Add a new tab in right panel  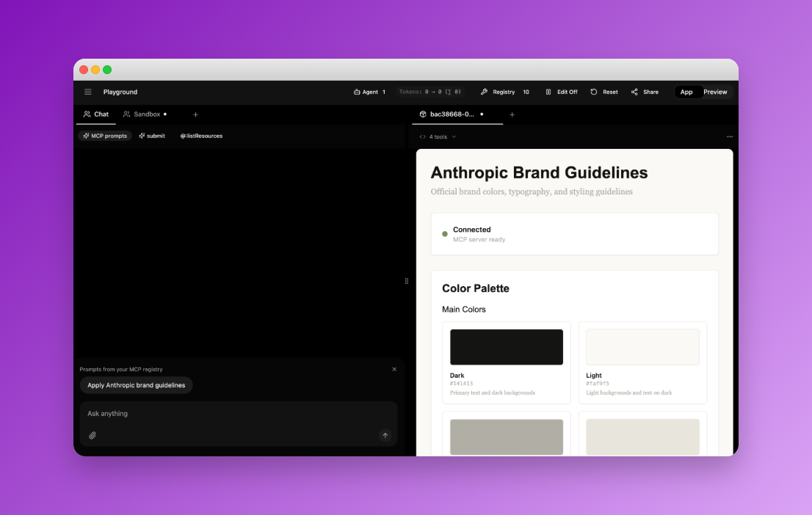pyautogui.click(x=512, y=114)
